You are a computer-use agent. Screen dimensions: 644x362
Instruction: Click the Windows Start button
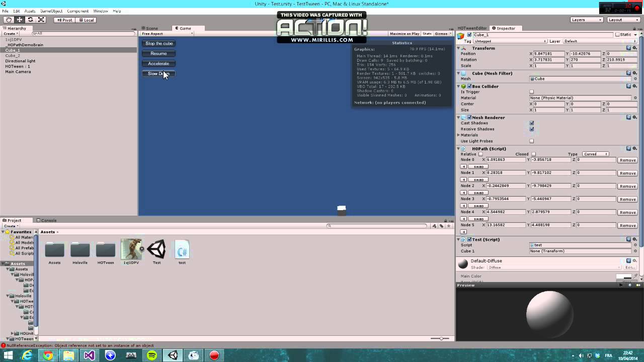pos(8,355)
